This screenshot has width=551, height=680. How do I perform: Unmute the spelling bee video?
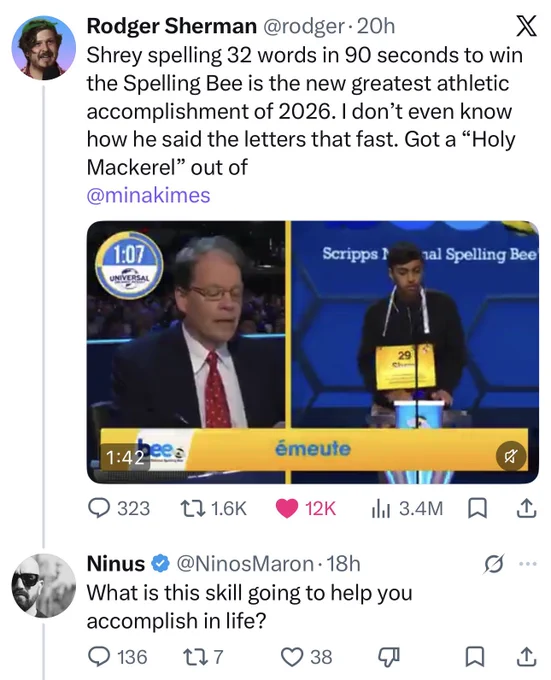pos(511,456)
